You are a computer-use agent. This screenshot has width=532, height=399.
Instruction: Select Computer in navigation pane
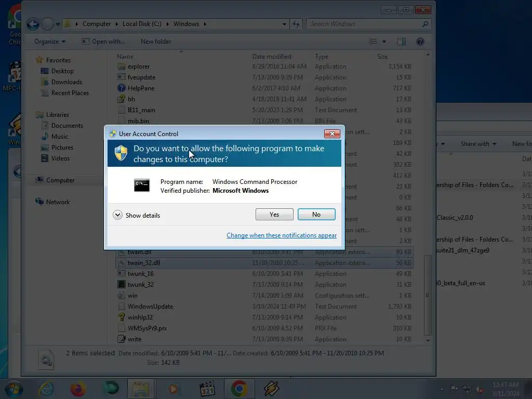[60, 180]
